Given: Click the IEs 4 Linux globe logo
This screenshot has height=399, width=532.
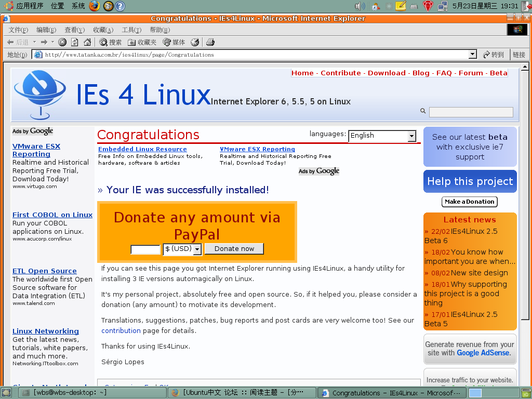Looking at the screenshot, I should pos(40,95).
